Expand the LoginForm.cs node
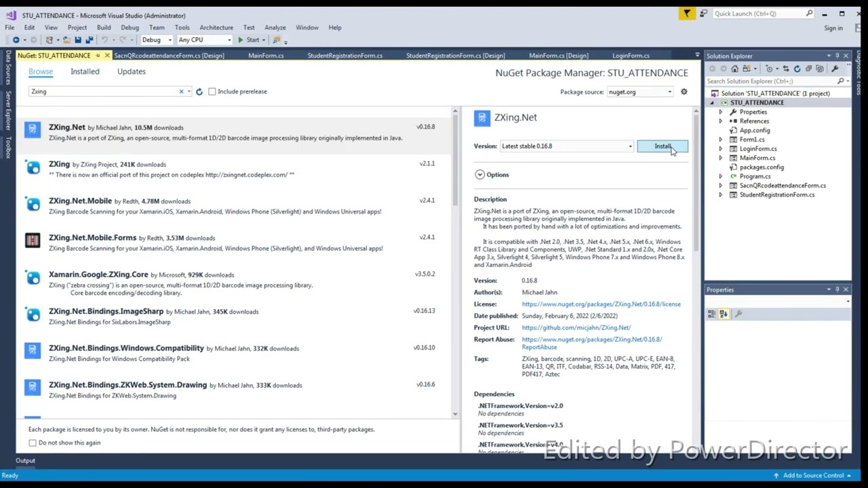Image resolution: width=868 pixels, height=488 pixels. click(720, 148)
